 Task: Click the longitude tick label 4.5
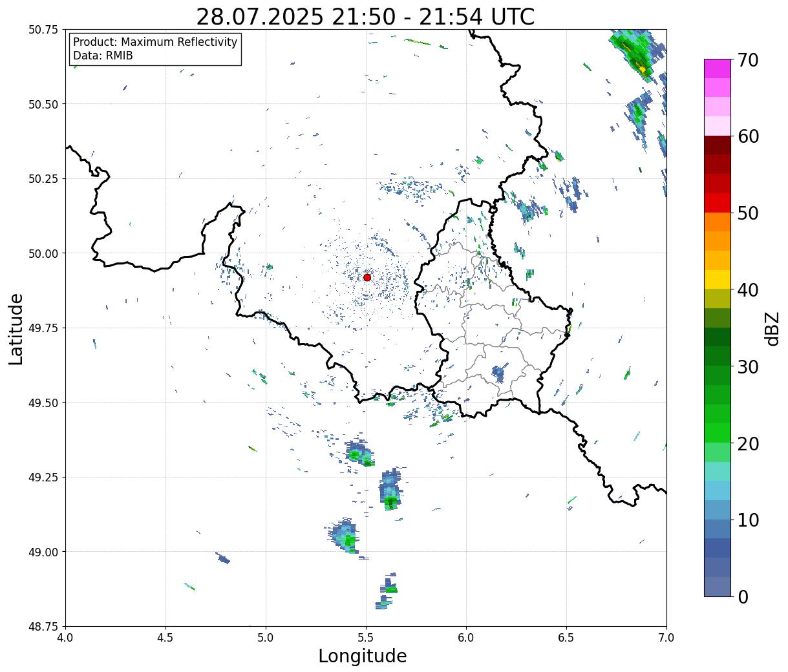tap(165, 638)
